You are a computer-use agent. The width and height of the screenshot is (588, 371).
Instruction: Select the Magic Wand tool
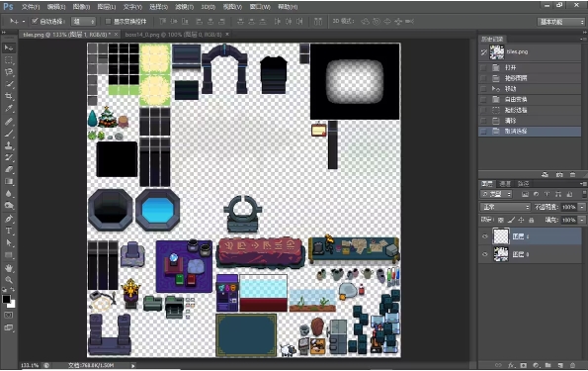9,84
